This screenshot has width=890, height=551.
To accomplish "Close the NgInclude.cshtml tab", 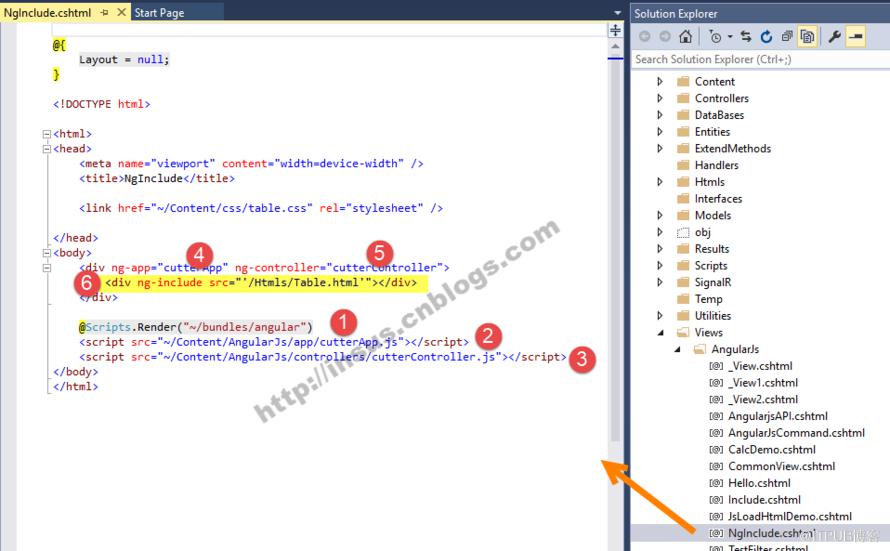I will (121, 12).
